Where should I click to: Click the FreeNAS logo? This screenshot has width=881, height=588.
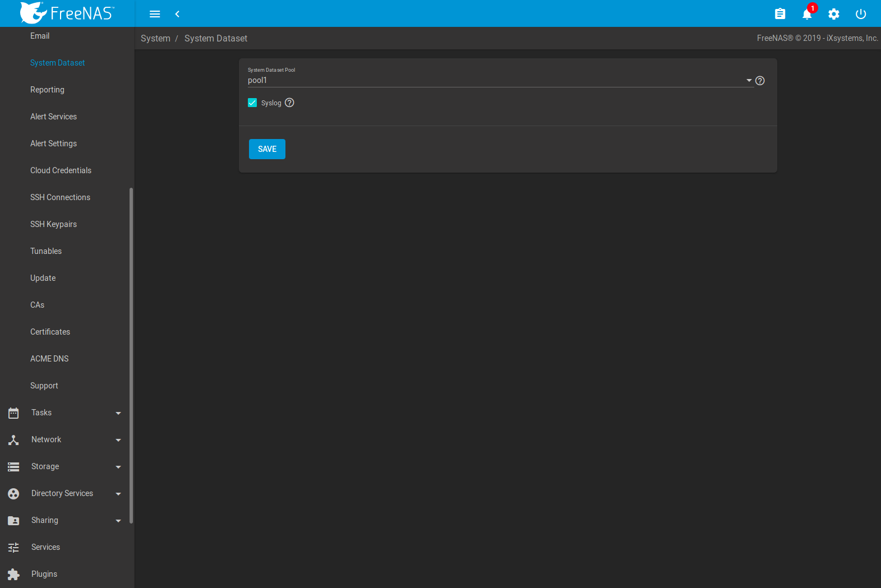[x=67, y=13]
